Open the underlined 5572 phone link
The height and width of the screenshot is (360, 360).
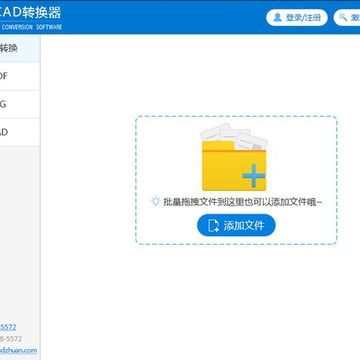[8, 327]
